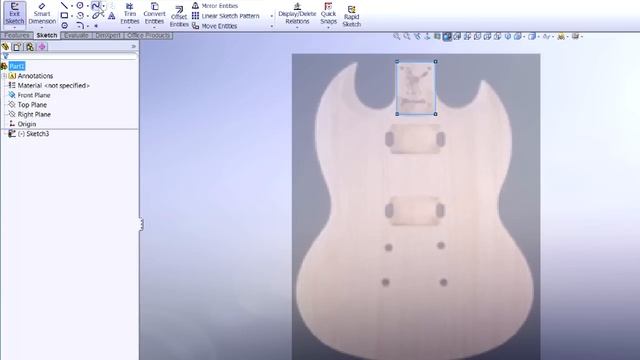
Task: Select the Point sketch tool
Action: click(96, 26)
